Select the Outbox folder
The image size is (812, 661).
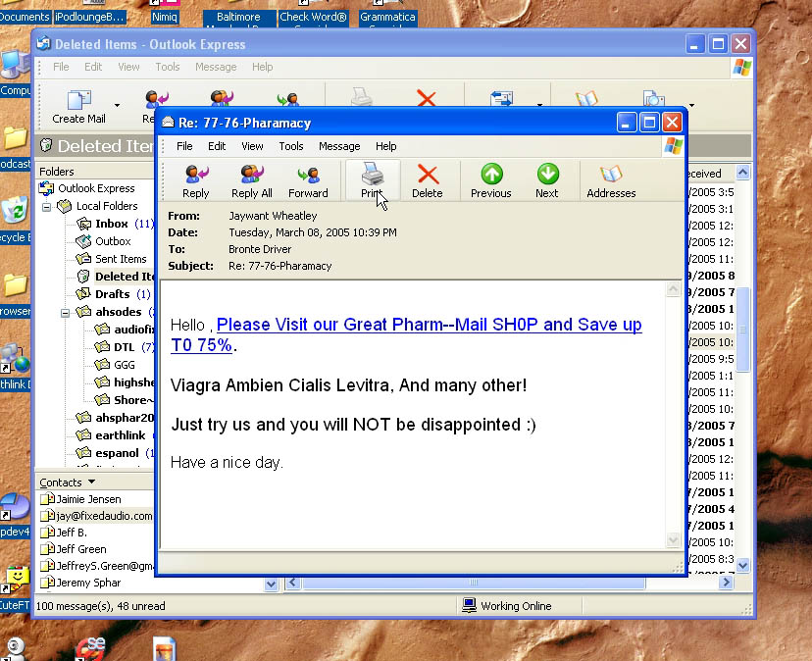coord(104,241)
